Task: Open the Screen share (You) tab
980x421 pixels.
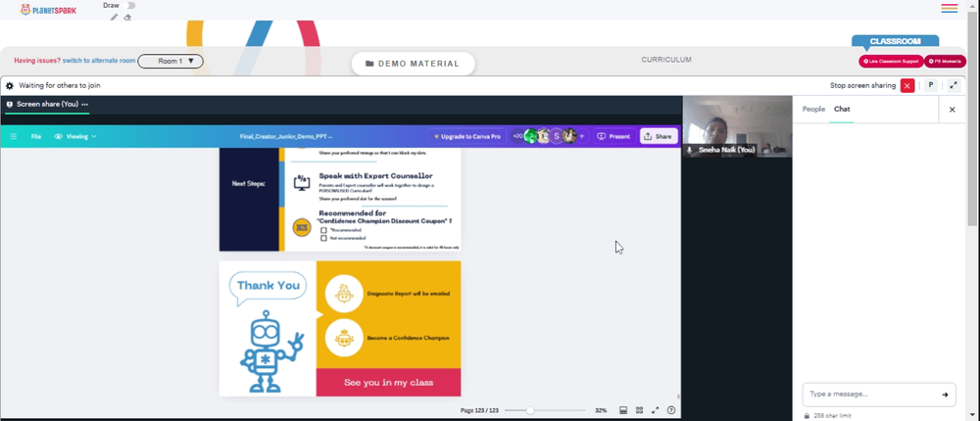Action: click(x=47, y=105)
